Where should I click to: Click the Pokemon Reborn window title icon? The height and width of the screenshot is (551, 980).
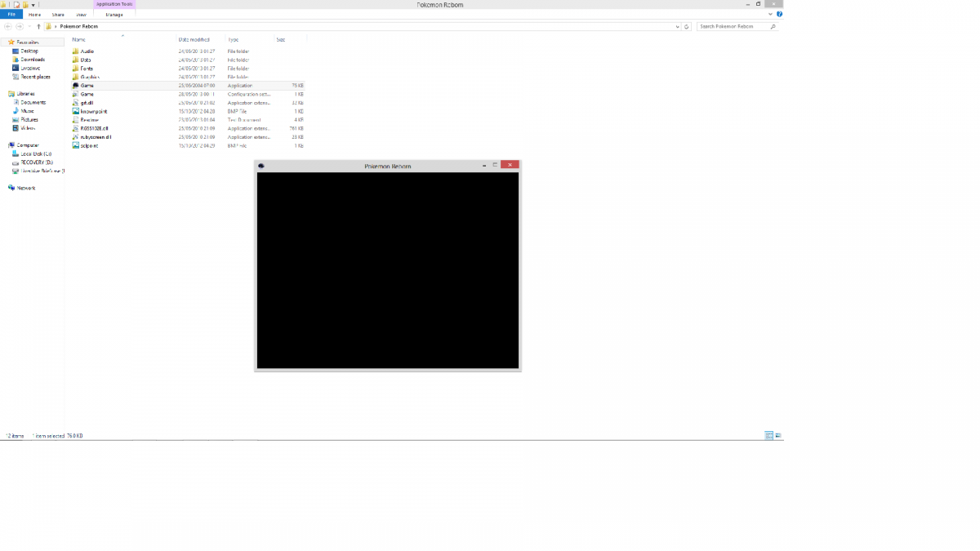(x=261, y=166)
